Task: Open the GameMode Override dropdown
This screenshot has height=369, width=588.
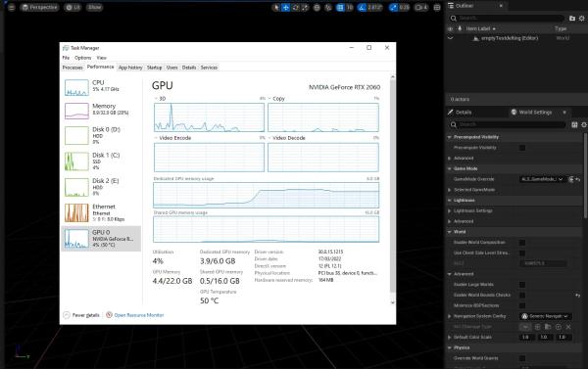Action: [x=542, y=179]
